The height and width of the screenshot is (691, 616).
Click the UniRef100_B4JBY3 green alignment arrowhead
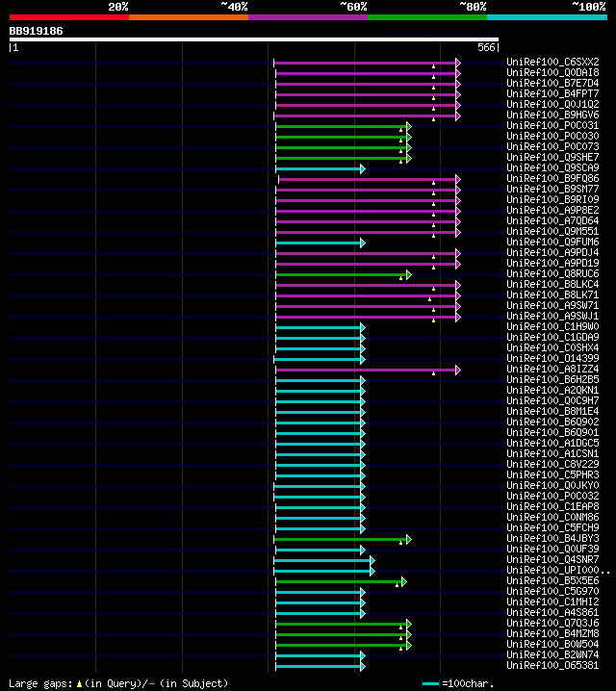click(x=409, y=539)
